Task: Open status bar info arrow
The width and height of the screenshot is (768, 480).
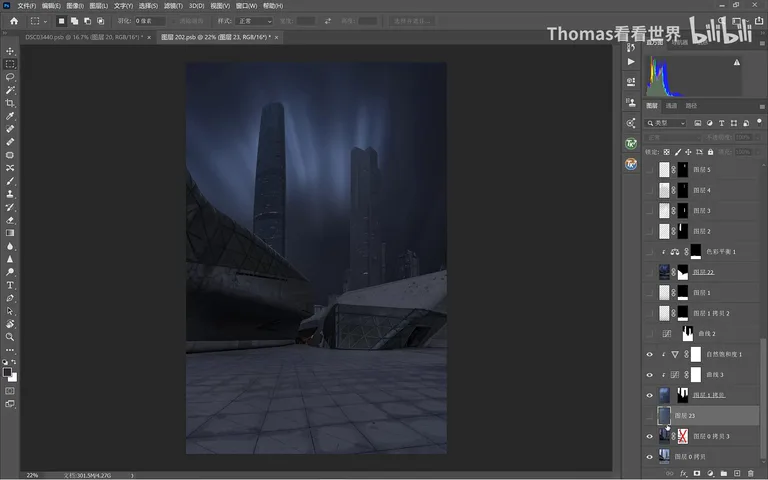Action: [132, 475]
